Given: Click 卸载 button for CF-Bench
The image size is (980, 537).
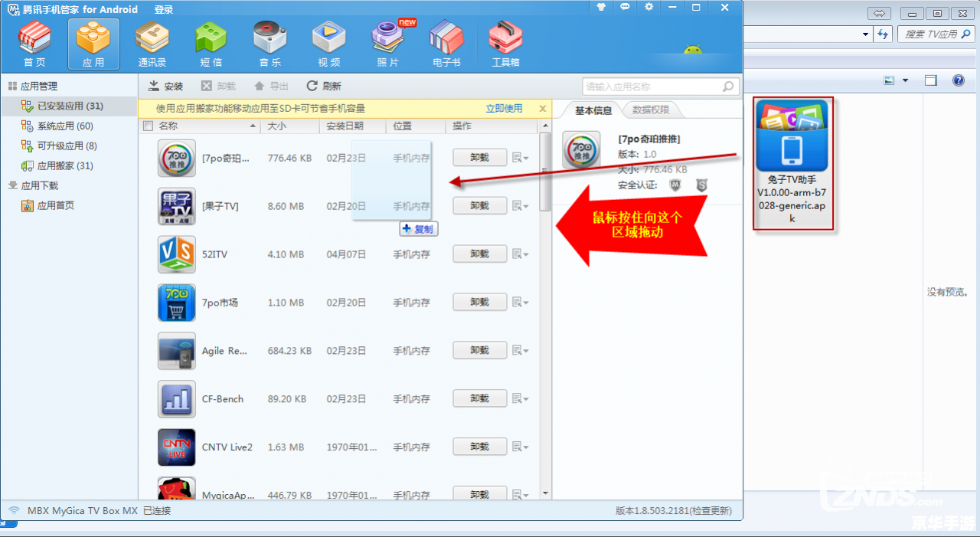Looking at the screenshot, I should 480,399.
